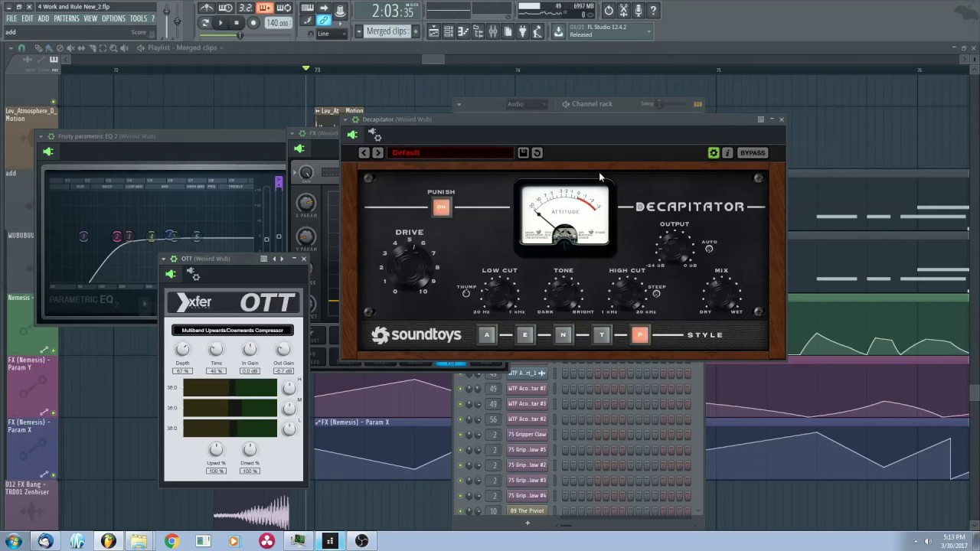This screenshot has width=980, height=551.
Task: Select Decapitator style N
Action: [x=563, y=334]
